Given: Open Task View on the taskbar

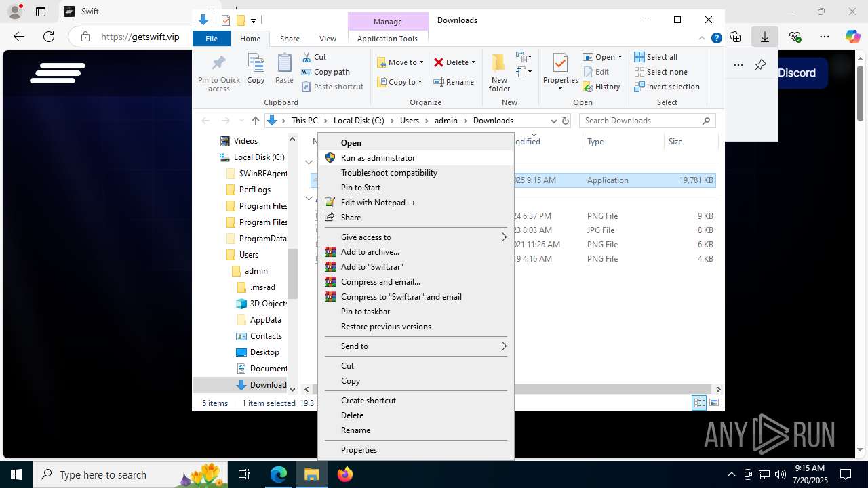Looking at the screenshot, I should pyautogui.click(x=244, y=474).
